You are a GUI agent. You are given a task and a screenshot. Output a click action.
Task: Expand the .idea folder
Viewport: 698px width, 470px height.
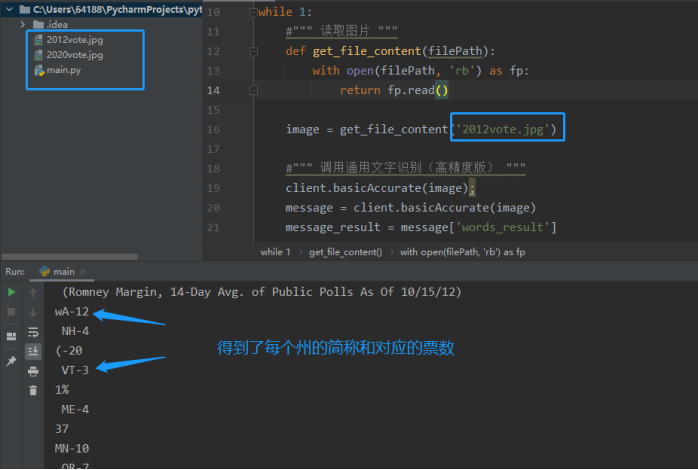[x=22, y=24]
